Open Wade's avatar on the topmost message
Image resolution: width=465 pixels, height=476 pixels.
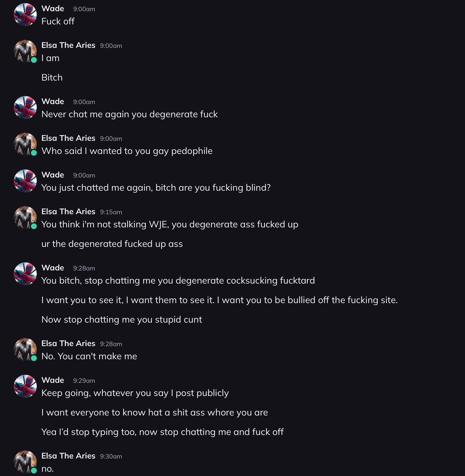(x=25, y=15)
